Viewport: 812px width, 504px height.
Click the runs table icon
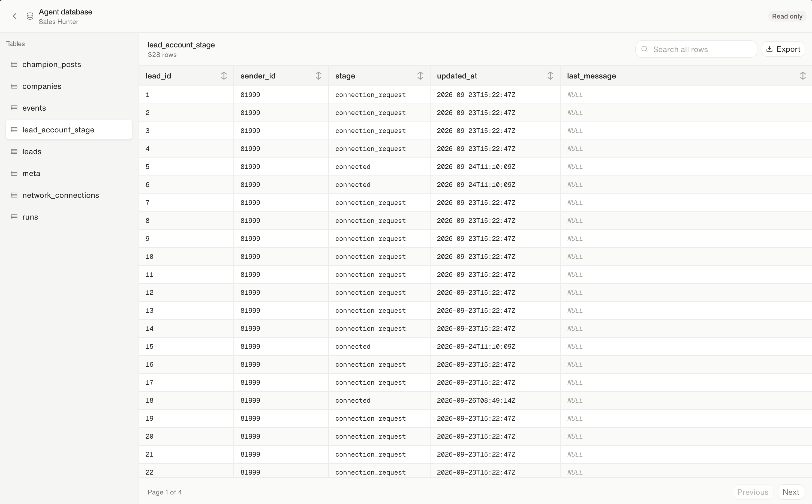14,217
